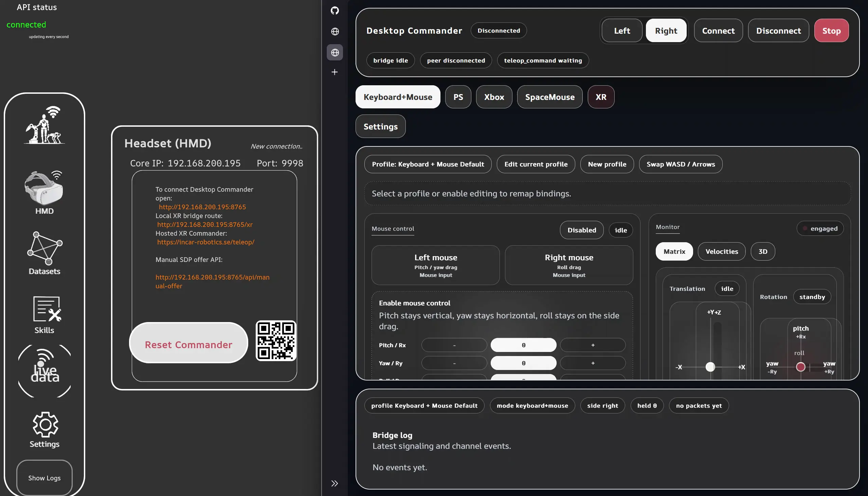The height and width of the screenshot is (496, 868).
Task: Click the engaged monitor indicator
Action: pyautogui.click(x=820, y=229)
